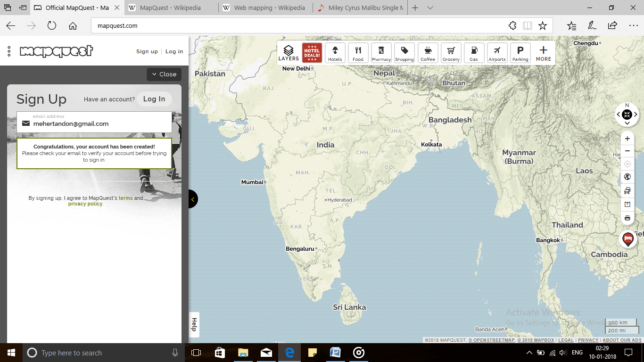Image resolution: width=644 pixels, height=362 pixels.
Task: Open the browser settings ellipsis menu
Action: tap(633, 26)
